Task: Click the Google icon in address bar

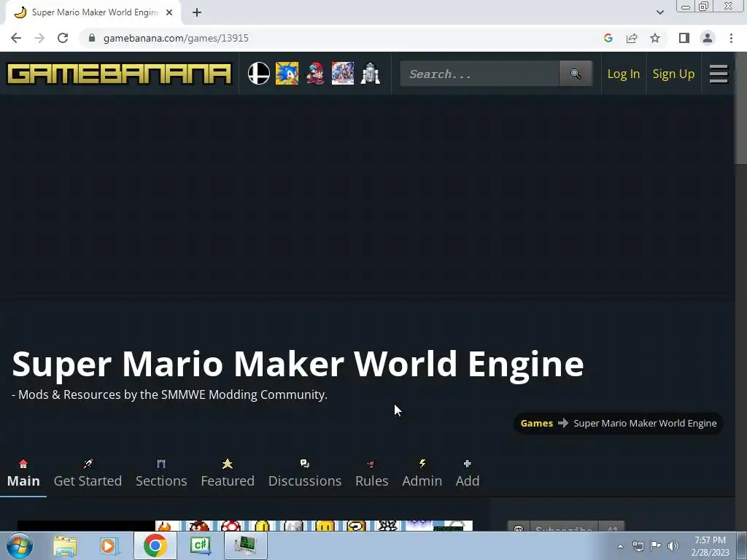Action: point(608,38)
